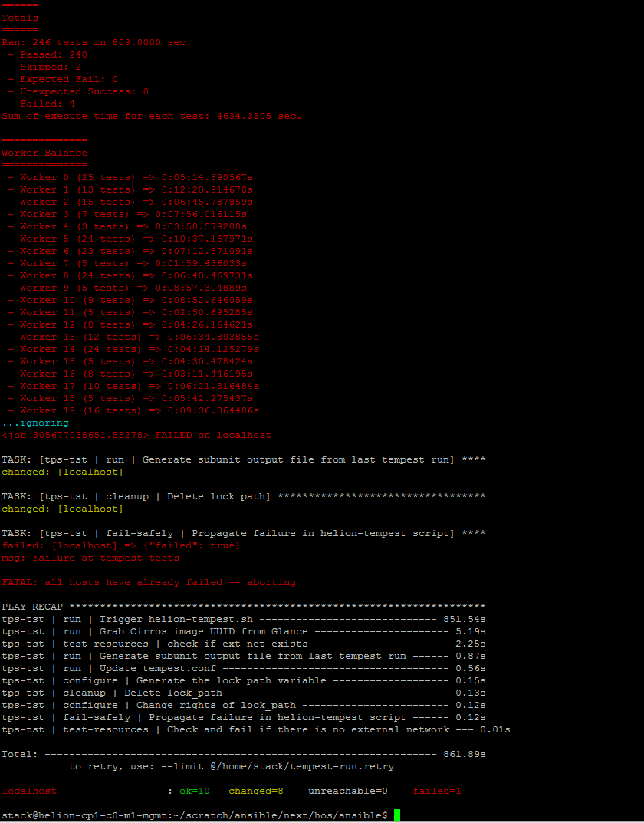
Task: Click the 'Ran: 246 tests in 809.0000 sec.' line
Action: tap(97, 42)
